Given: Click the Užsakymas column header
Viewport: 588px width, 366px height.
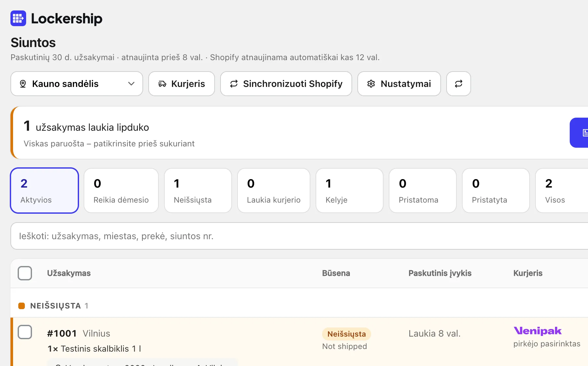Looking at the screenshot, I should (69, 273).
